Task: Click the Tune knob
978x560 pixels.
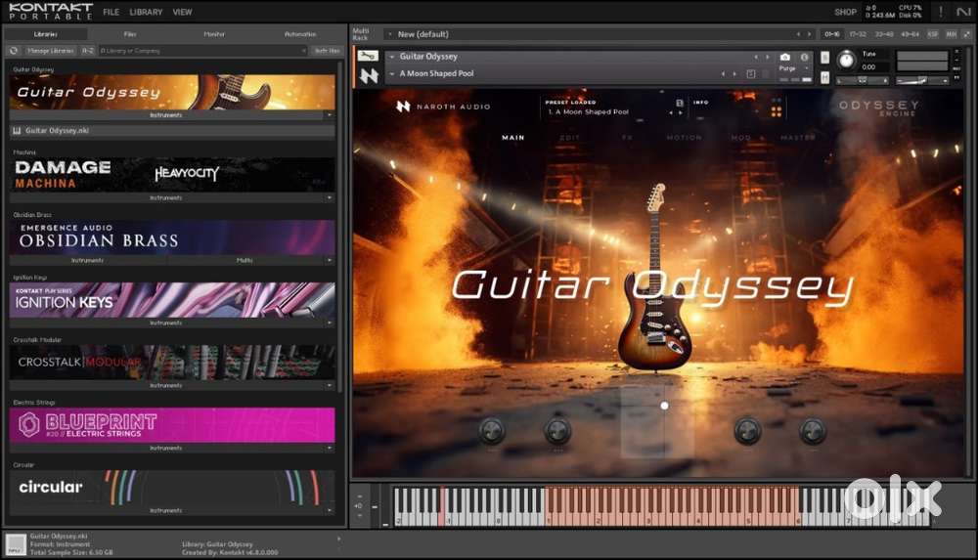Action: pyautogui.click(x=846, y=60)
